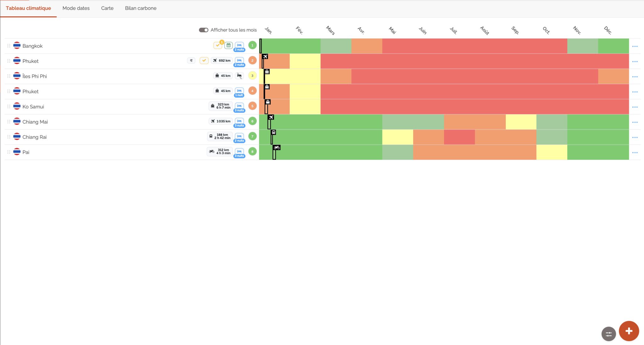Toggle the Afficher tous les mois switch
The height and width of the screenshot is (345, 644).
pyautogui.click(x=203, y=30)
